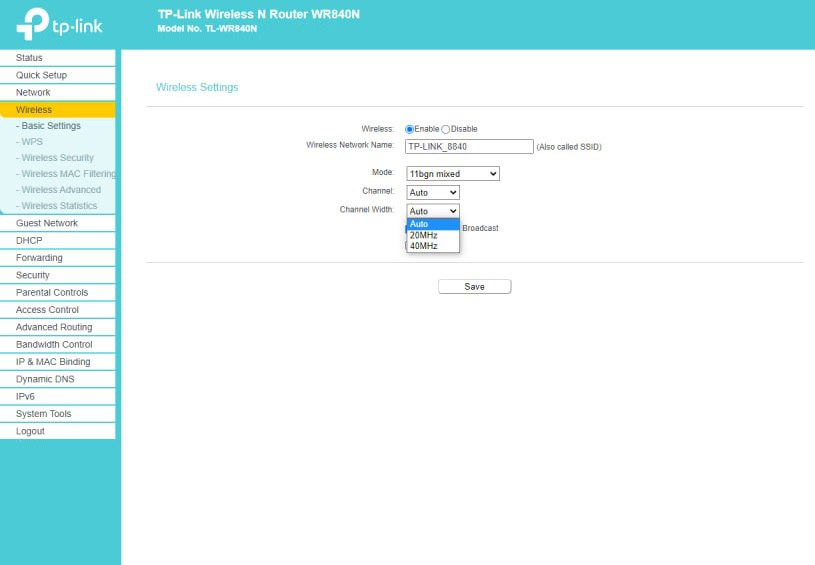Open Parental Controls menu
This screenshot has height=565, width=815.
(58, 292)
